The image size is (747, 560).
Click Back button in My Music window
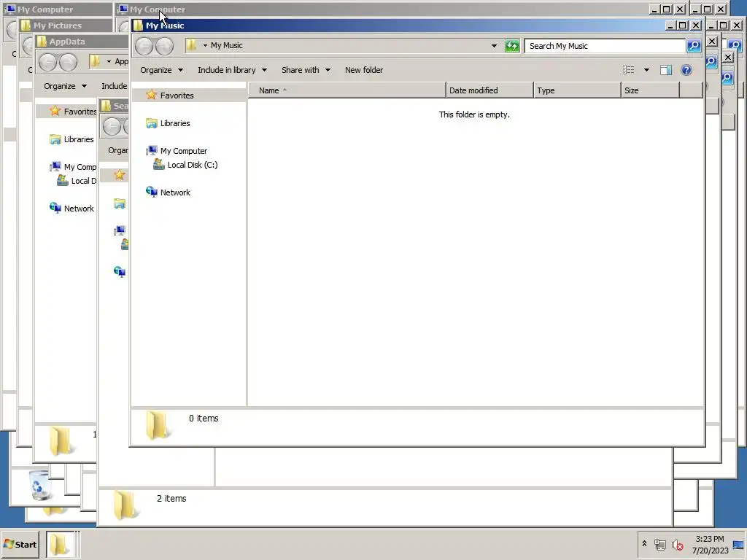144,46
